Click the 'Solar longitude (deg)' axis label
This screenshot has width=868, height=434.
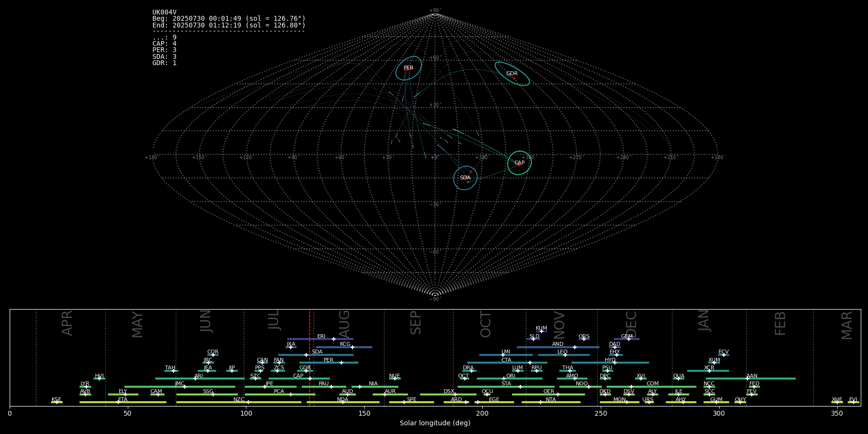point(435,423)
